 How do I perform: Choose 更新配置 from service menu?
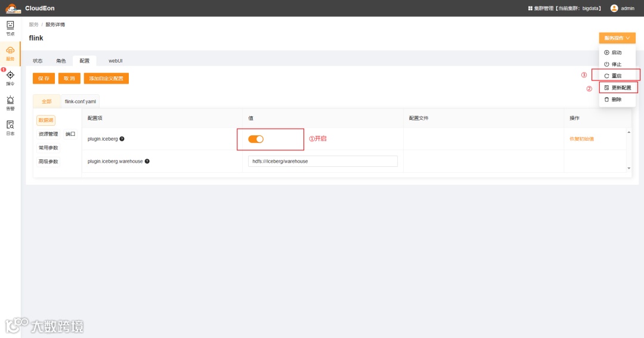click(618, 88)
